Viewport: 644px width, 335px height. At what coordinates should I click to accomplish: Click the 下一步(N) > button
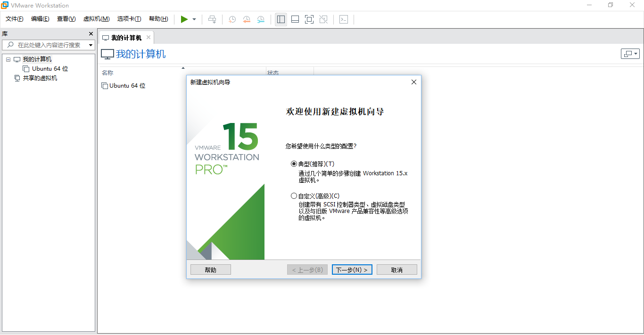pyautogui.click(x=352, y=270)
